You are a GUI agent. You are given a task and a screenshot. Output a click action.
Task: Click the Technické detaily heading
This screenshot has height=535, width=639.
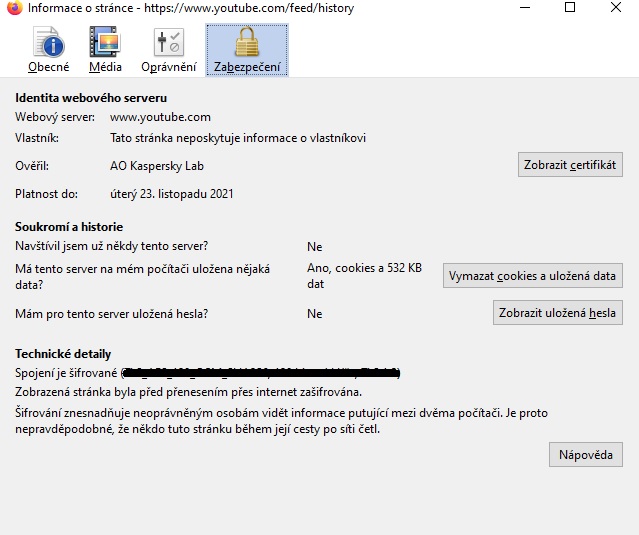pos(63,354)
